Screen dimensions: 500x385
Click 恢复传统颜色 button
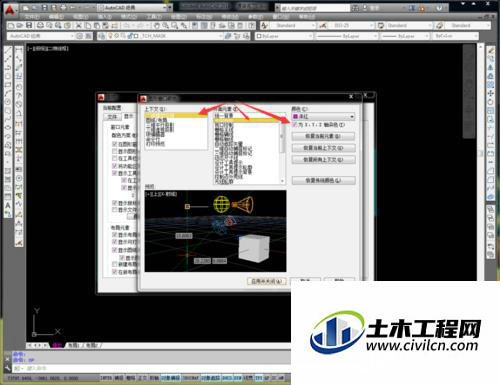[323, 180]
